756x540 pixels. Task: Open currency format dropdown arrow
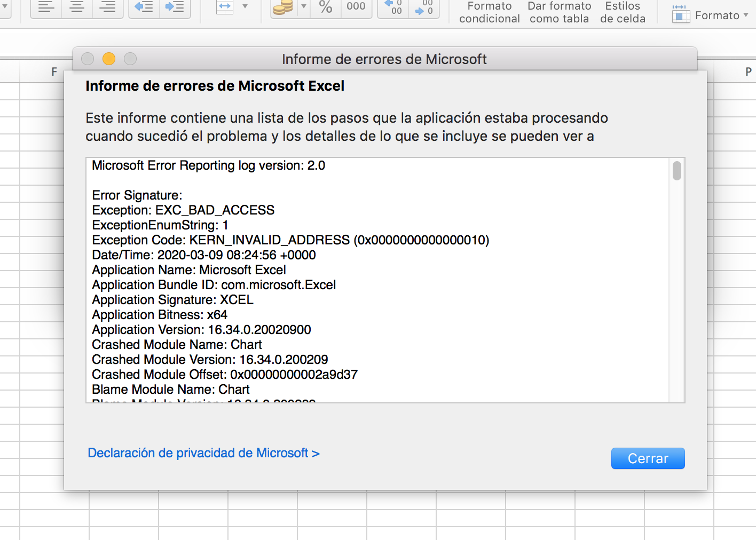point(304,6)
